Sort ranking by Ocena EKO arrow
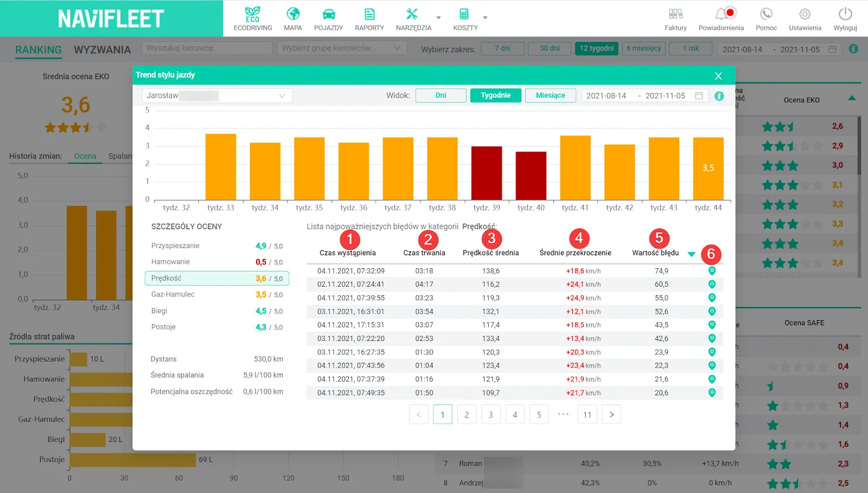 852,98
